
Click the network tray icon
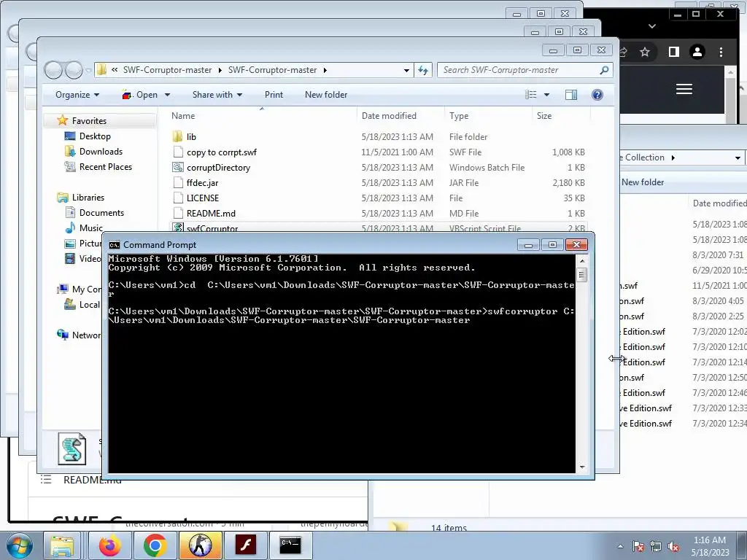coord(656,547)
